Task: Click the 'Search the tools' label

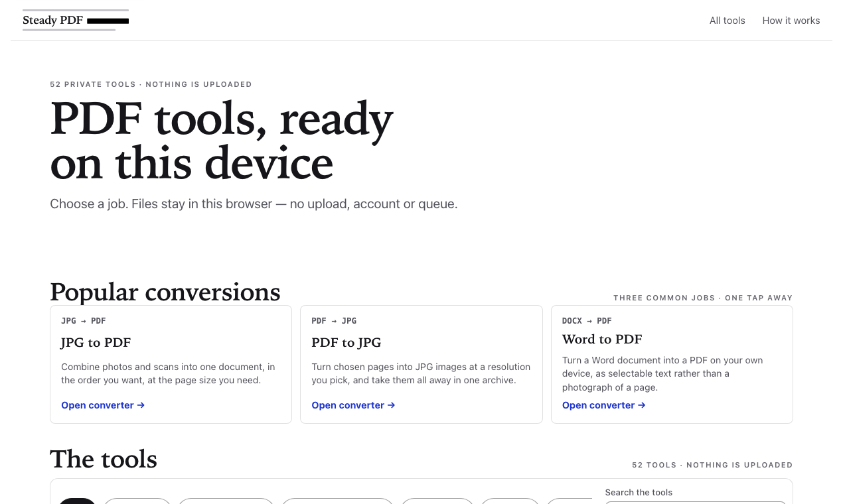Action: pyautogui.click(x=639, y=492)
